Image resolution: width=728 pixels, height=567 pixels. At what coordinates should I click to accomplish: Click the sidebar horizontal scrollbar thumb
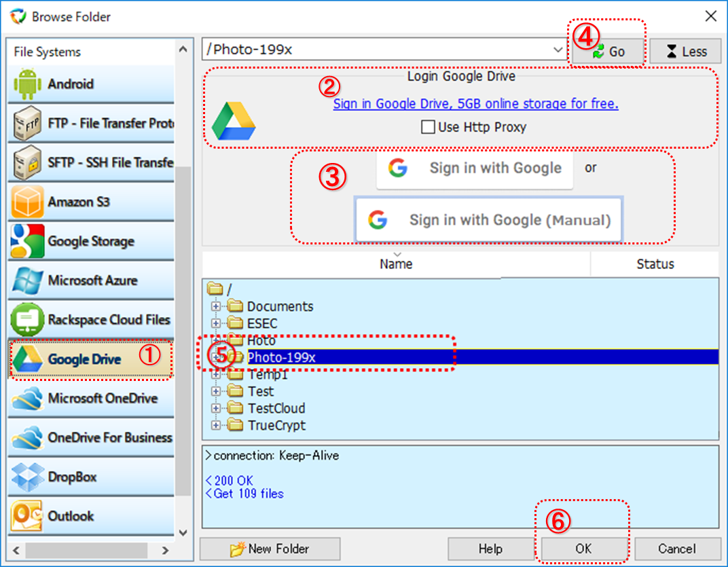click(x=86, y=551)
